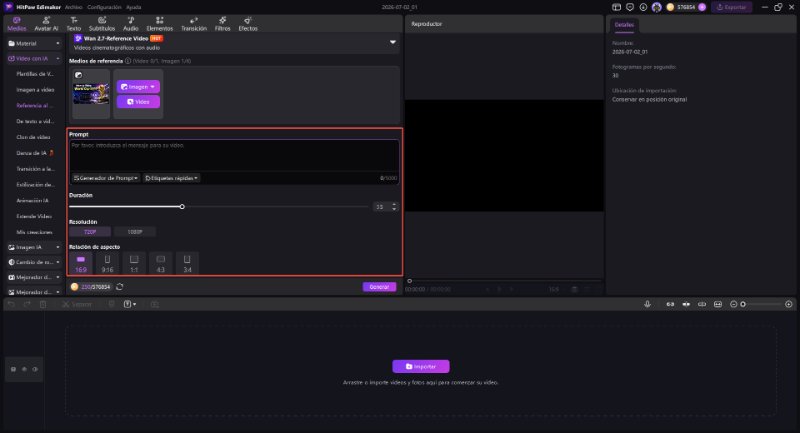Select 1:1 aspect ratio
Viewport: 800px width, 433px height.
[134, 264]
